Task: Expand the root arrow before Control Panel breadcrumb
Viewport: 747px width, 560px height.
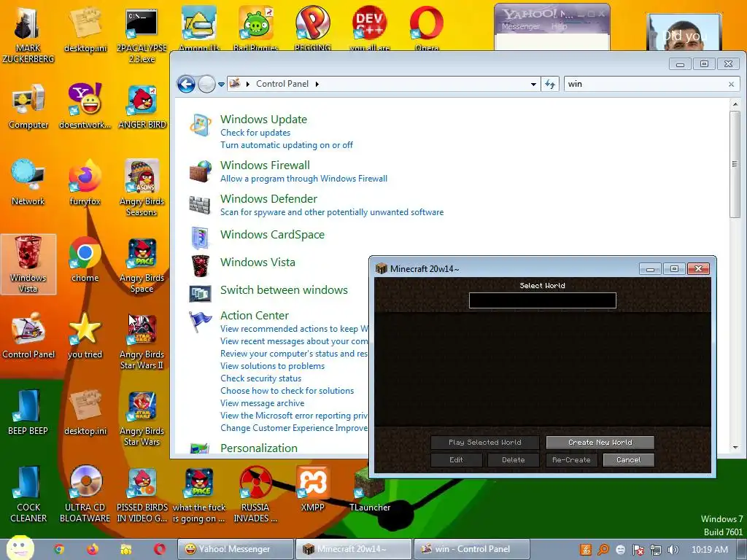Action: (248, 85)
